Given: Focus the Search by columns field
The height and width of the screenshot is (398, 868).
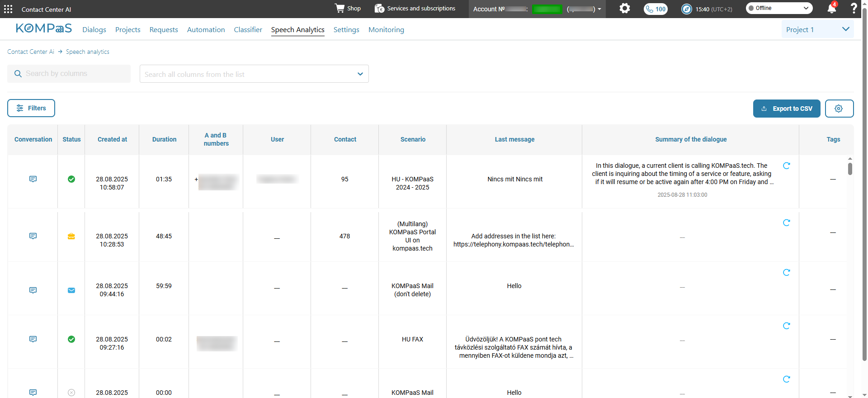Looking at the screenshot, I should (75, 74).
